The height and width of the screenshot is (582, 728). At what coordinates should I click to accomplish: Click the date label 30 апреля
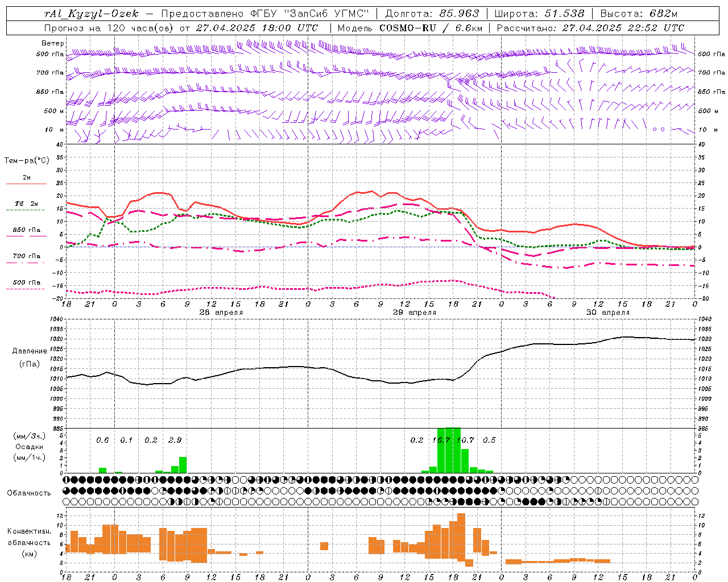pos(608,313)
